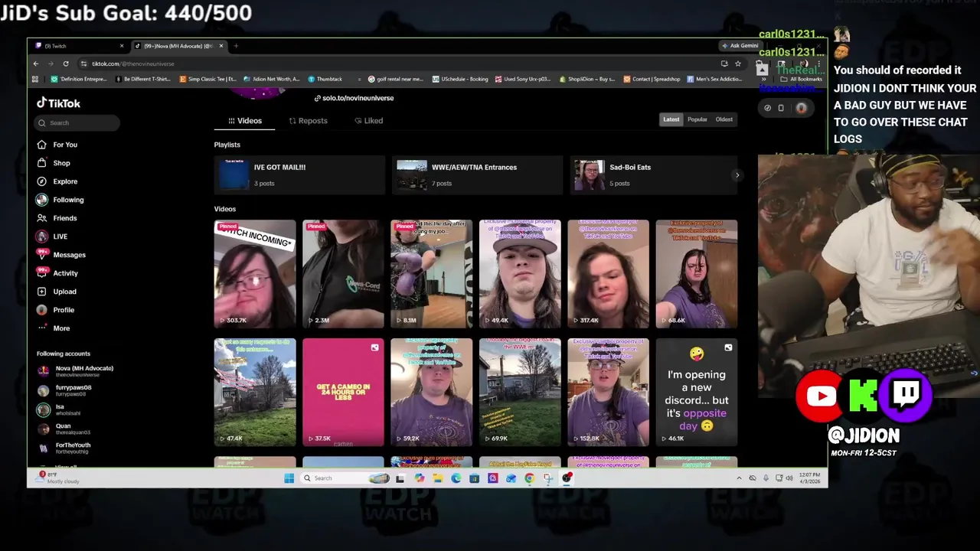Open video with 317.4K views
980x551 pixels.
(609, 273)
